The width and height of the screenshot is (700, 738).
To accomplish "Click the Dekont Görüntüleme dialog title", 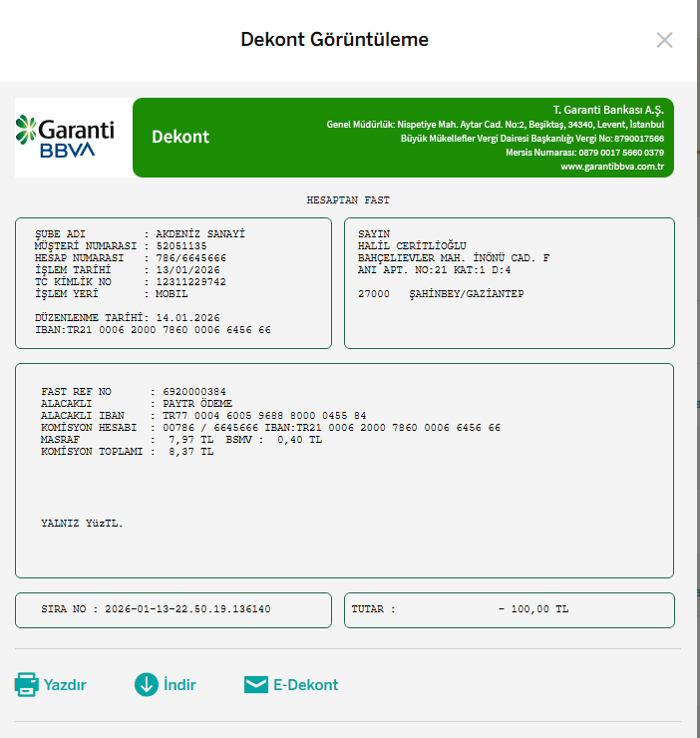I will tap(335, 40).
